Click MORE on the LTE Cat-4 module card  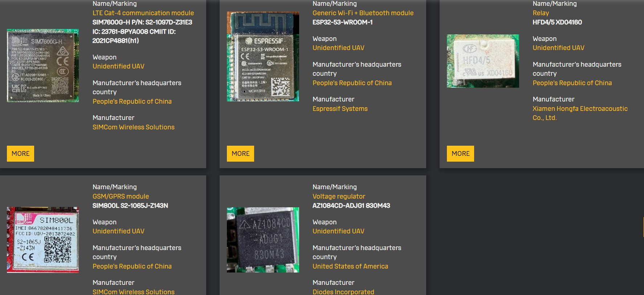pos(20,154)
